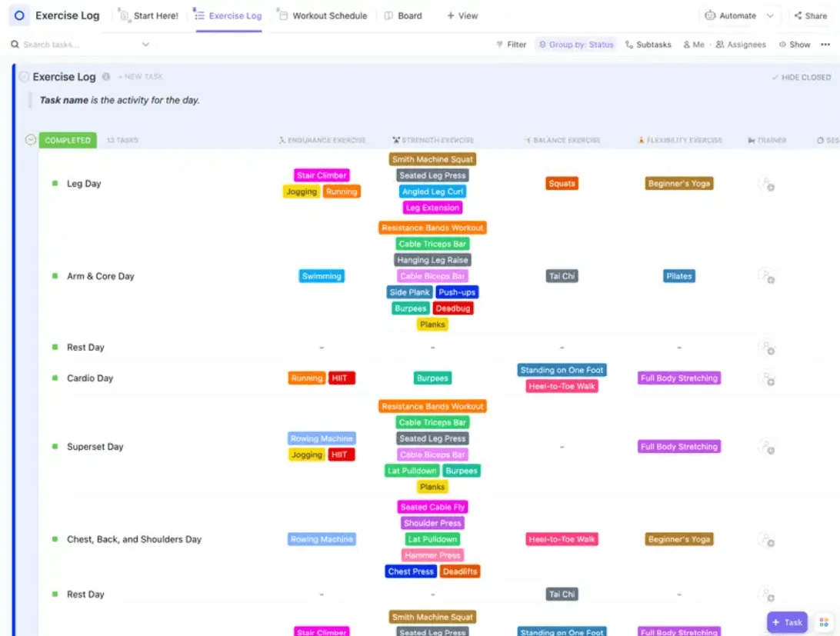Click Subtasks toolbar icon
Screen dimensions: 840x636
coord(629,45)
